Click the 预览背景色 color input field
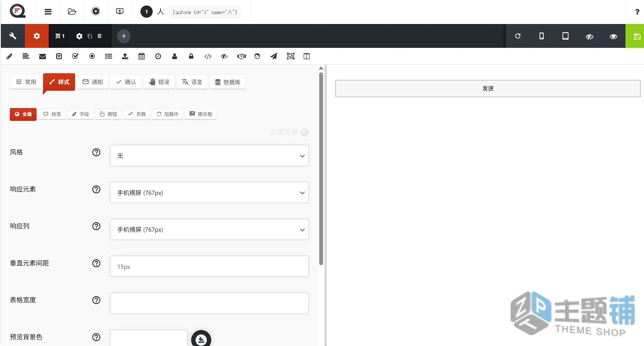This screenshot has height=346, width=644. point(149,338)
